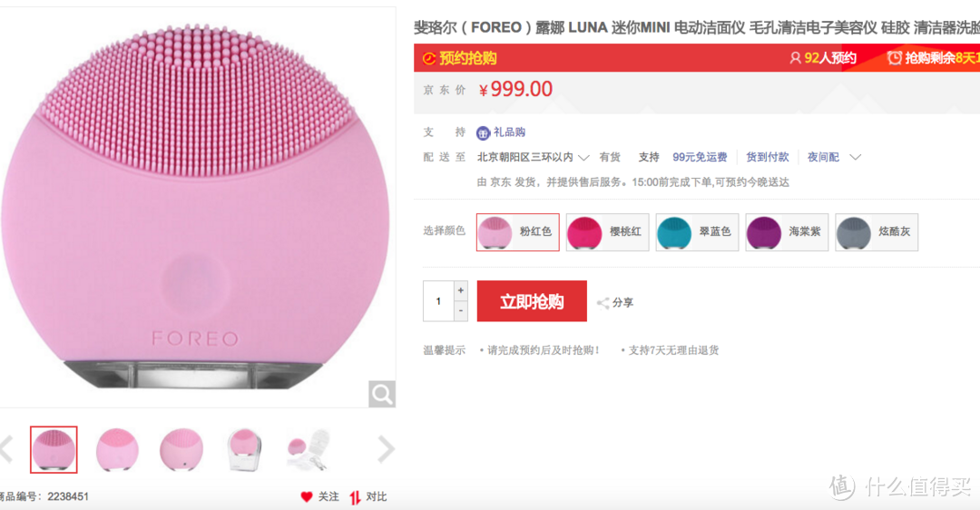This screenshot has height=510, width=980.
Task: Expand the chevron after 夜间配
Action: [856, 158]
